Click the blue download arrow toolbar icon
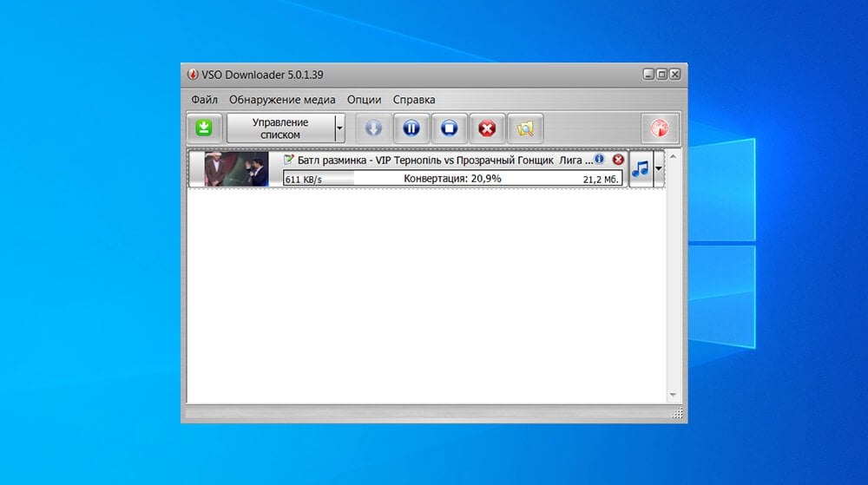Viewport: 868px width, 485px height. (x=373, y=128)
